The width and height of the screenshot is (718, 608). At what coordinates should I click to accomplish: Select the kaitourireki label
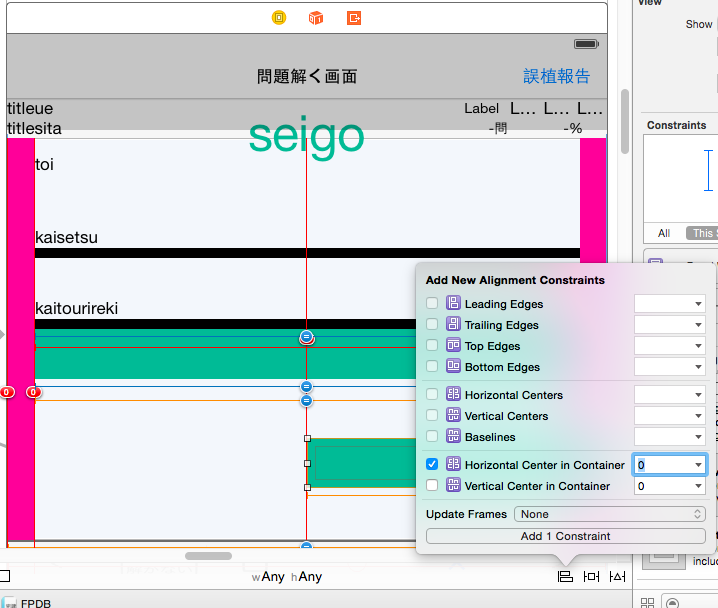point(76,308)
